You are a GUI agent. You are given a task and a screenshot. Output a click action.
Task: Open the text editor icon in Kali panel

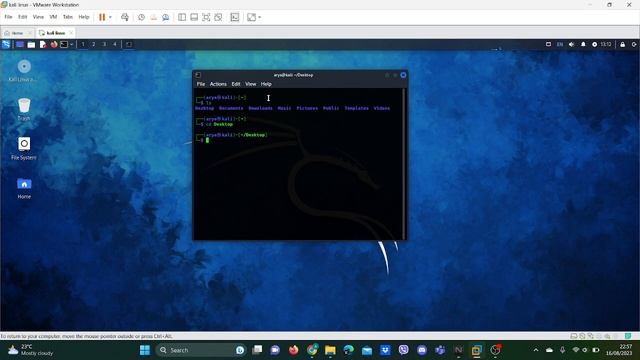(x=43, y=44)
